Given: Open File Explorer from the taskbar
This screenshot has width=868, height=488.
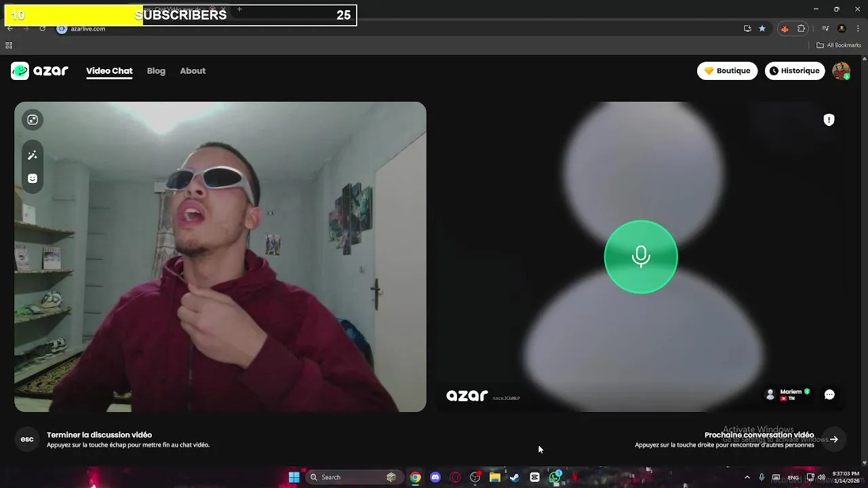Looking at the screenshot, I should point(495,477).
